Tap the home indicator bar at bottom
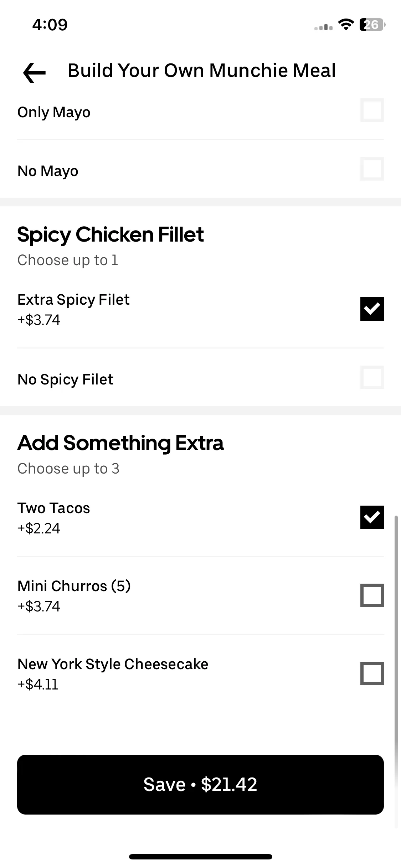This screenshot has height=868, width=401. click(x=200, y=857)
